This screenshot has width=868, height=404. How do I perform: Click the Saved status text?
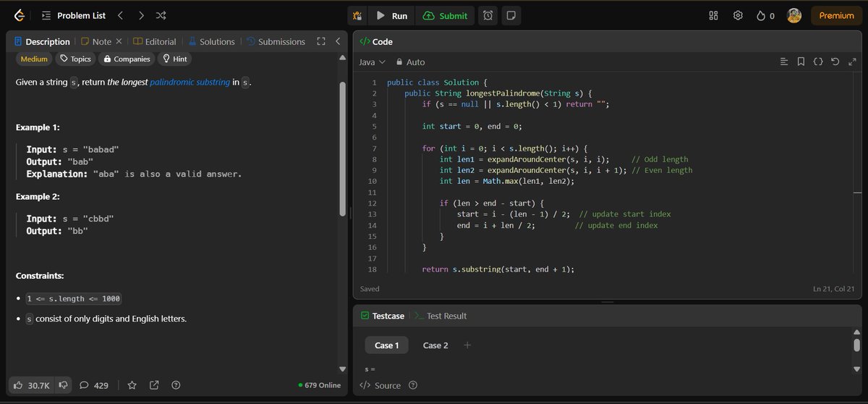[x=370, y=289]
